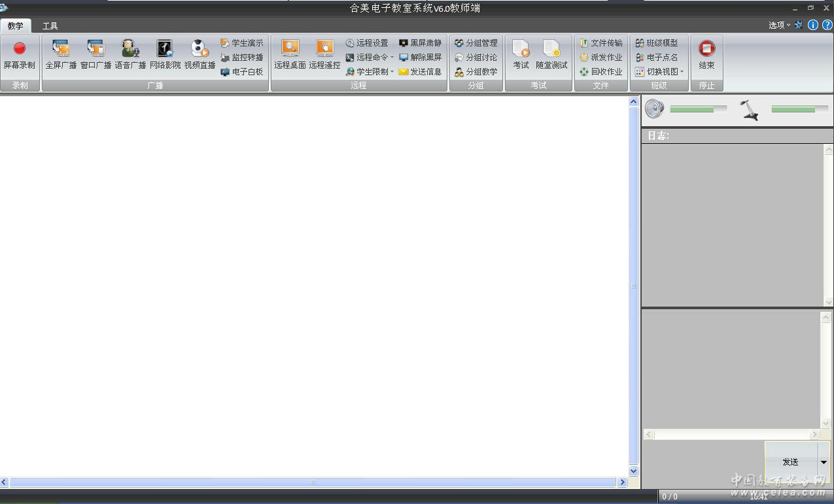The image size is (834, 504).
Task: Open 窗口广播 window broadcast
Action: (x=96, y=50)
